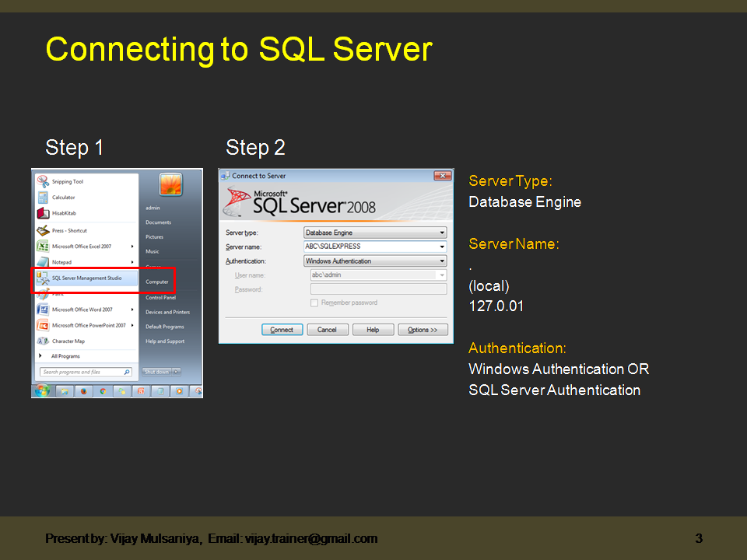The height and width of the screenshot is (560, 747).
Task: Open the Snipping Tool
Action: click(67, 181)
